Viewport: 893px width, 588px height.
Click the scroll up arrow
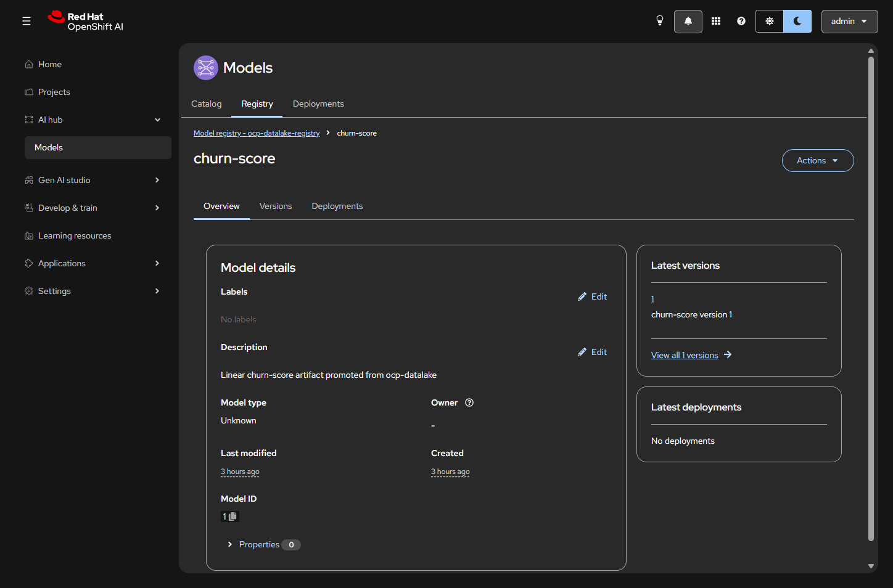click(x=871, y=51)
